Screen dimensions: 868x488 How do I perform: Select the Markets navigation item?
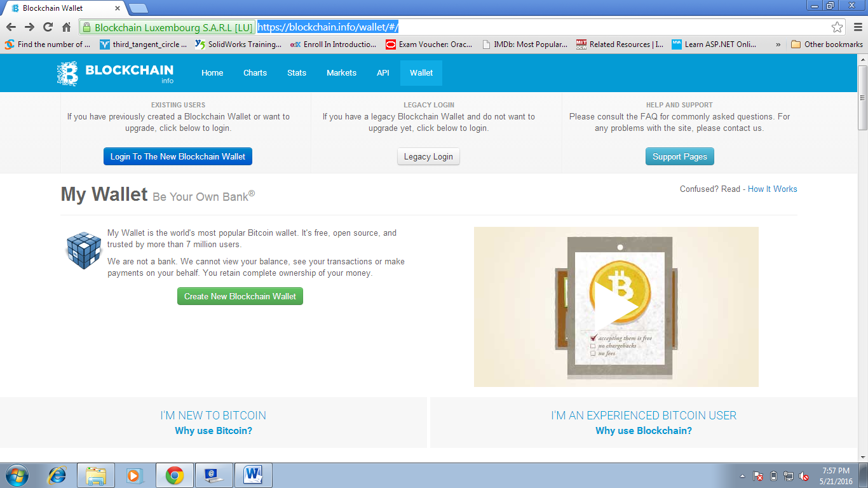tap(341, 73)
